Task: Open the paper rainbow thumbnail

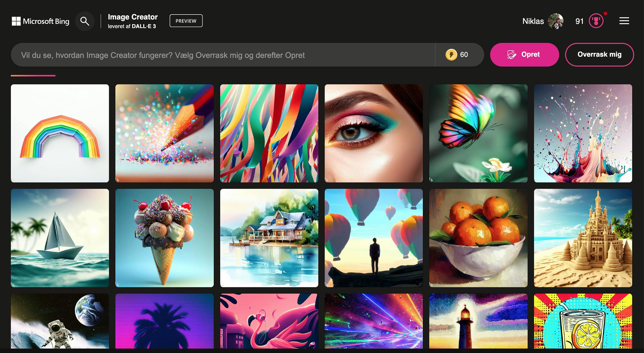Action: pos(60,133)
